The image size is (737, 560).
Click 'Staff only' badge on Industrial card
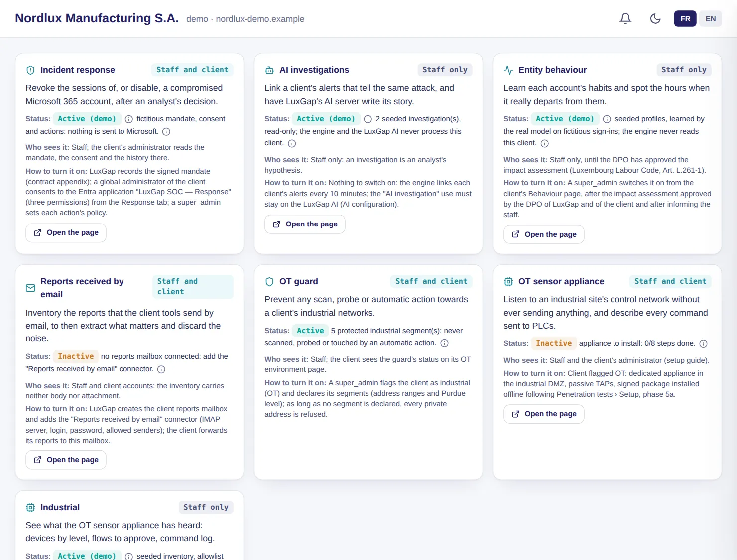pos(206,508)
